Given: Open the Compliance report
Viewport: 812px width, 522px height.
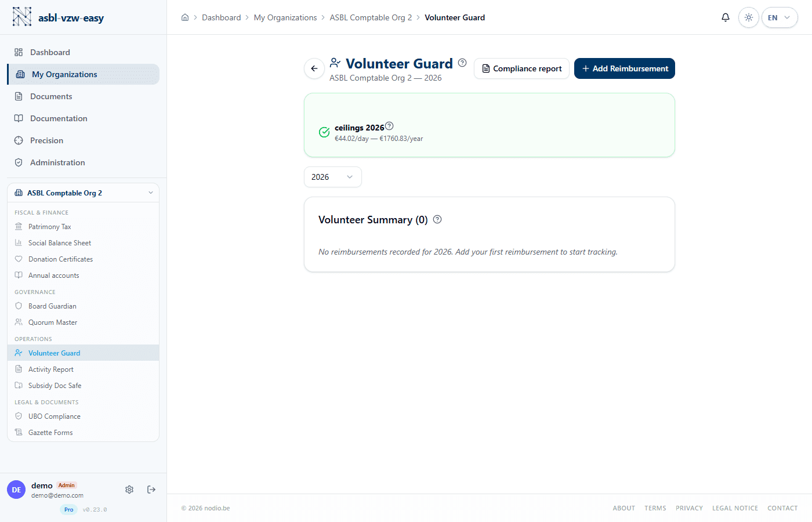Looking at the screenshot, I should (521, 68).
